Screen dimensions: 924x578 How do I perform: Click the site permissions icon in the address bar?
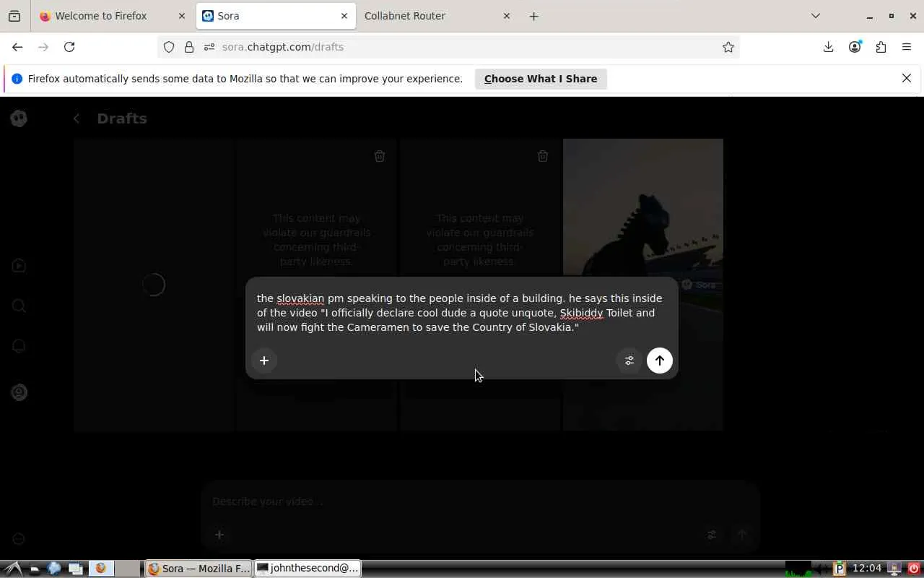click(x=209, y=47)
